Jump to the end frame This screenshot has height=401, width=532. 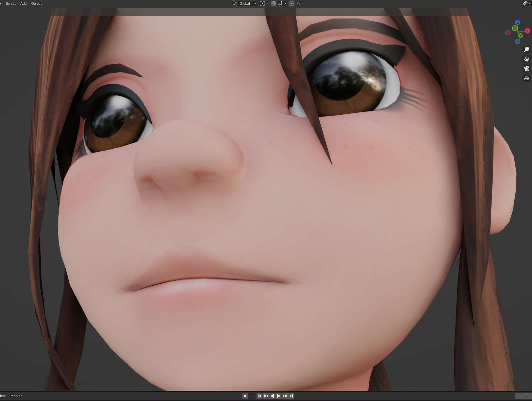pos(291,396)
